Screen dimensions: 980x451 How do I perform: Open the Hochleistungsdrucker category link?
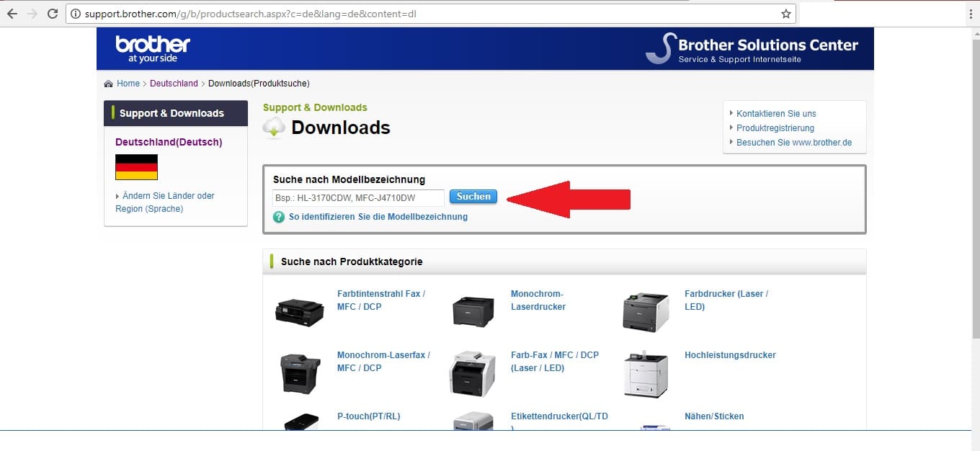tap(730, 355)
